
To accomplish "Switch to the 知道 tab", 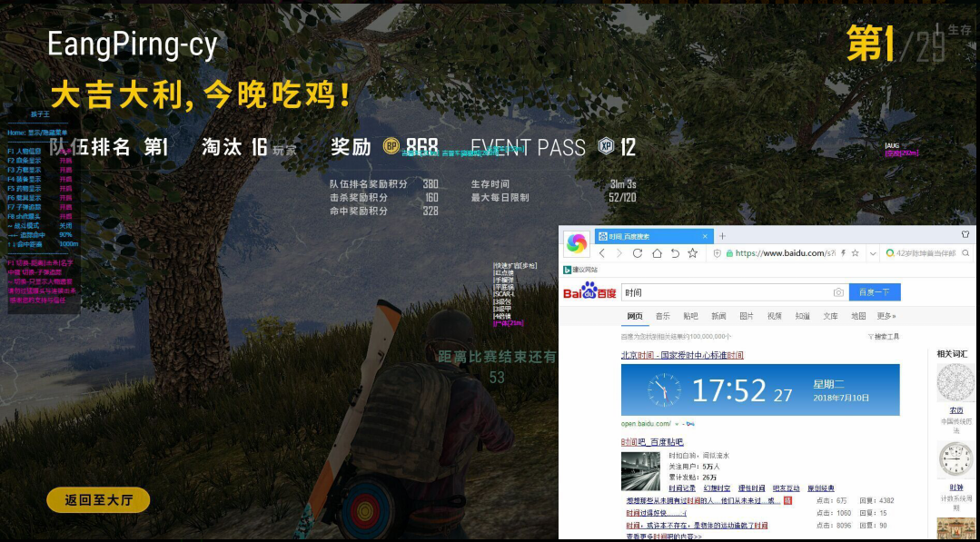I will pyautogui.click(x=803, y=316).
